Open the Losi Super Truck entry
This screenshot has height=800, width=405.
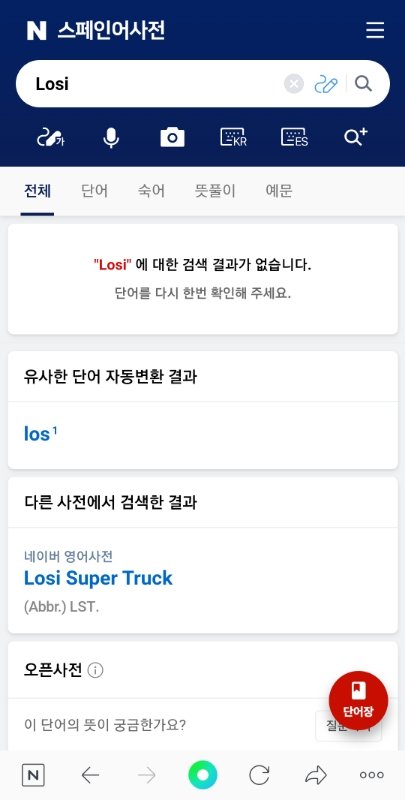point(98,578)
